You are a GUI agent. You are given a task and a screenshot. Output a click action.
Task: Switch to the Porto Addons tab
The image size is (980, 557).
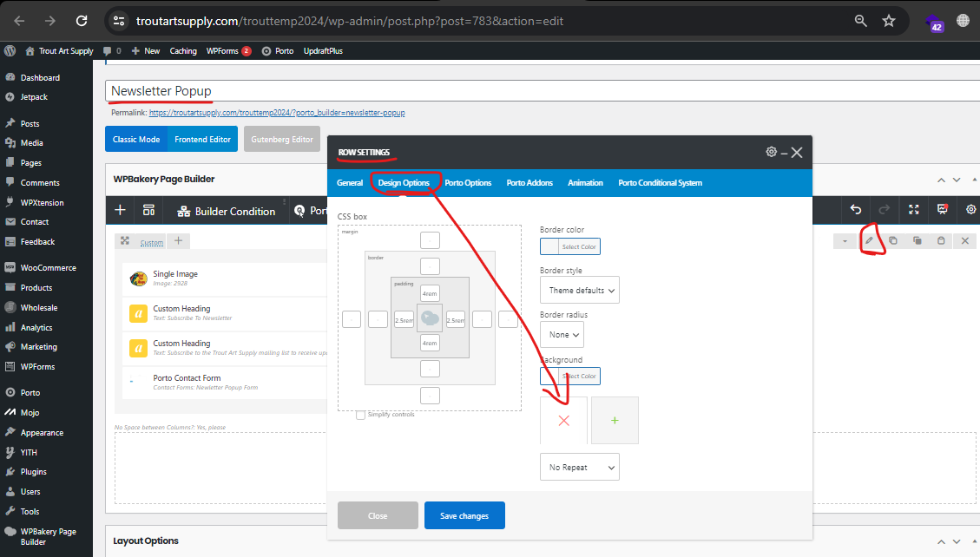pyautogui.click(x=529, y=183)
